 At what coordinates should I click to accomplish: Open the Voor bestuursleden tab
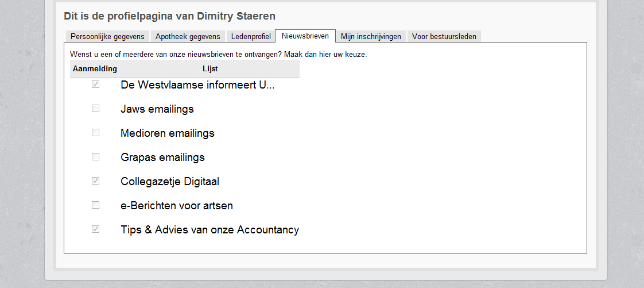coord(444,36)
